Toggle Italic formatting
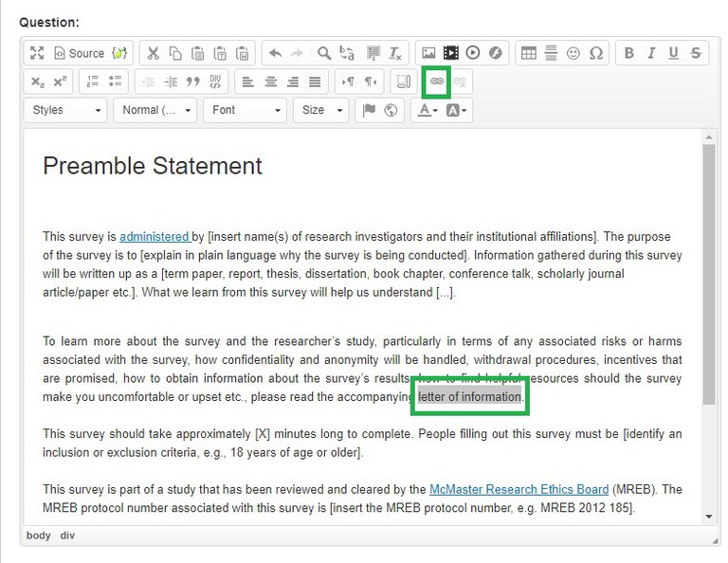 pyautogui.click(x=651, y=53)
